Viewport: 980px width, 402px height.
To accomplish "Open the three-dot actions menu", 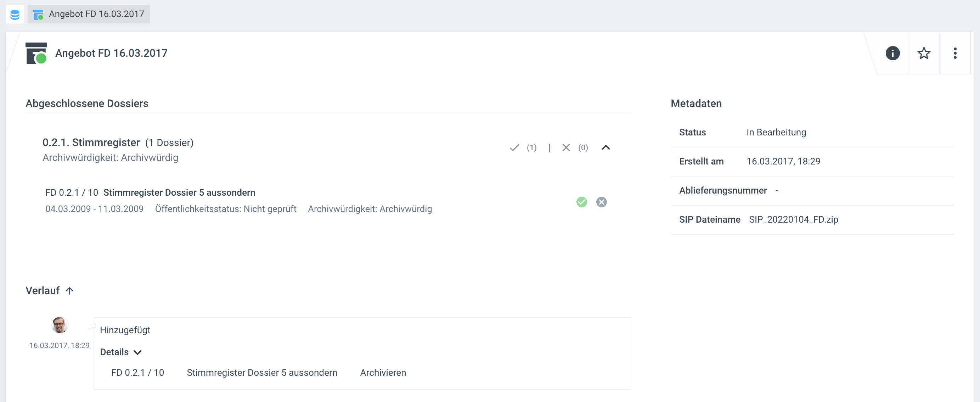I will pos(955,53).
